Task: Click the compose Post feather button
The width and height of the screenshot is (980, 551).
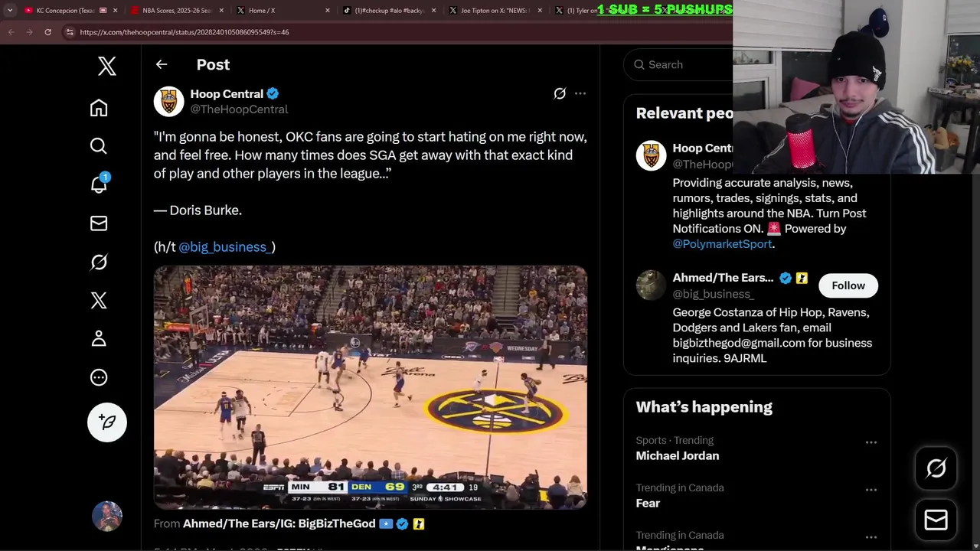Action: pyautogui.click(x=107, y=422)
